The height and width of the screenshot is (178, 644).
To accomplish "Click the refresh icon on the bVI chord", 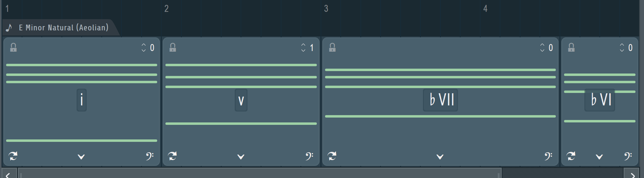I will point(571,156).
